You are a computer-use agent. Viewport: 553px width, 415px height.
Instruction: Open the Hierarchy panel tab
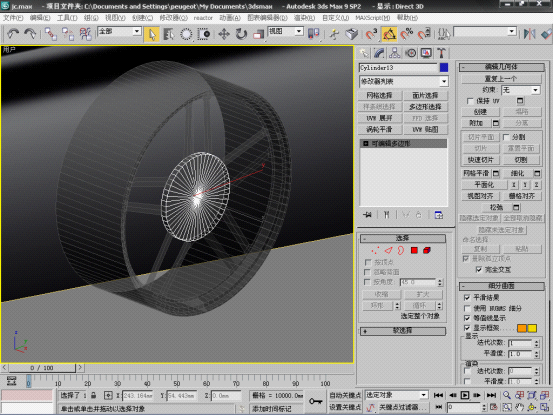coord(394,53)
